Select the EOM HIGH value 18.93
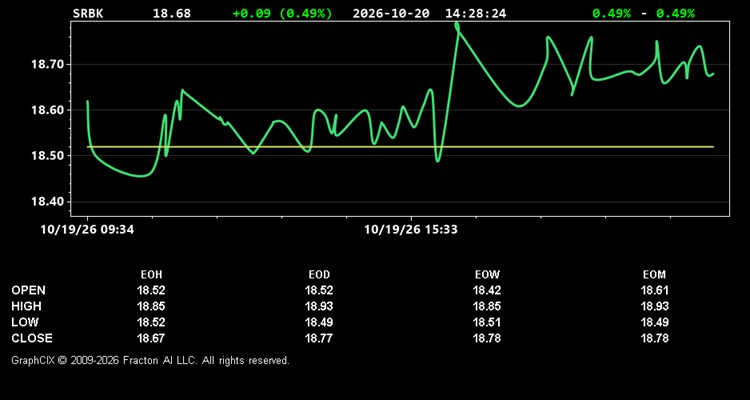The height and width of the screenshot is (400, 750). (x=654, y=306)
